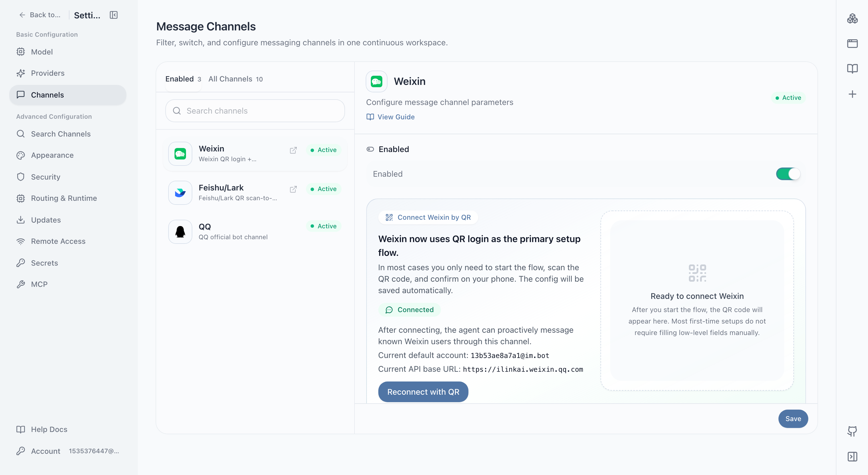Click the Secrets key icon
Screen dimensions: 868x475
(21, 263)
